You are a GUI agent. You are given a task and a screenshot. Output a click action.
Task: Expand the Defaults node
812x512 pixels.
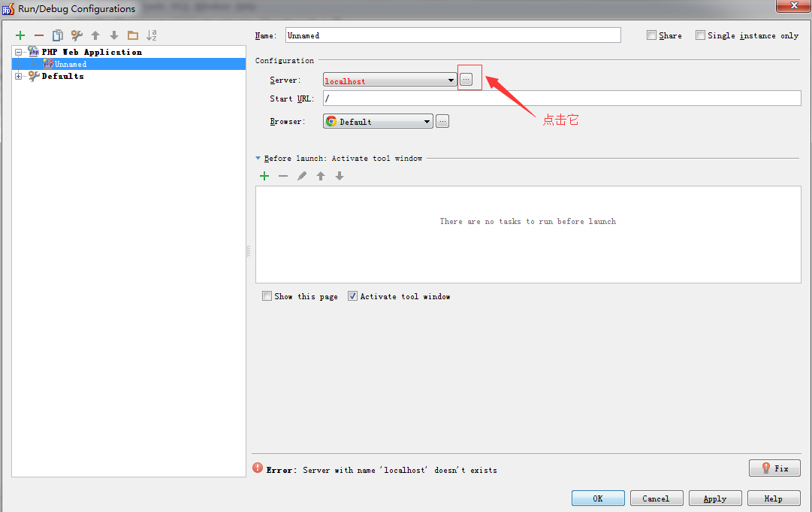point(18,76)
